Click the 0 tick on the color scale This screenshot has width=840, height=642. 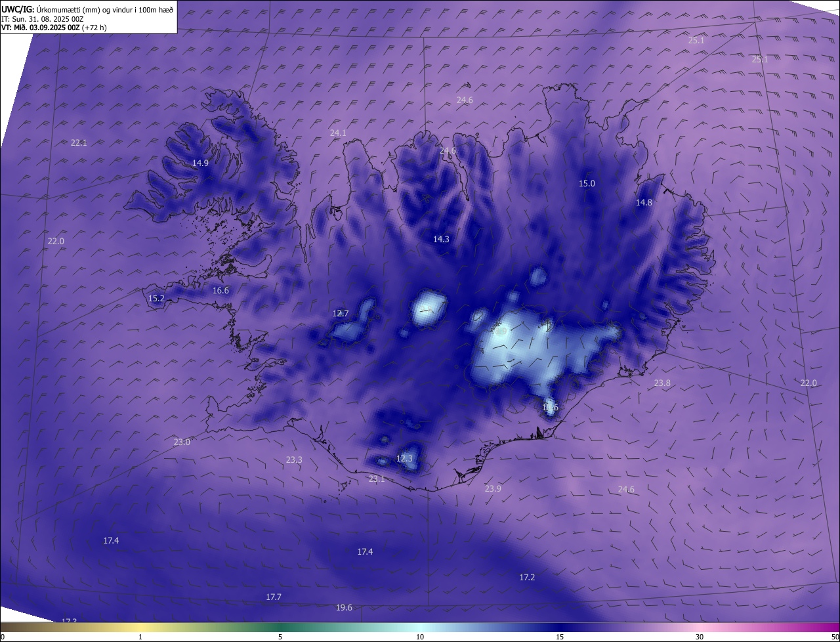point(3,637)
